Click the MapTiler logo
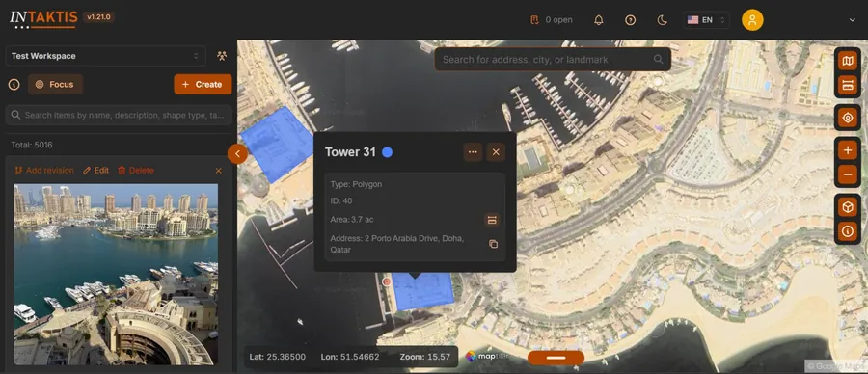 coord(487,357)
